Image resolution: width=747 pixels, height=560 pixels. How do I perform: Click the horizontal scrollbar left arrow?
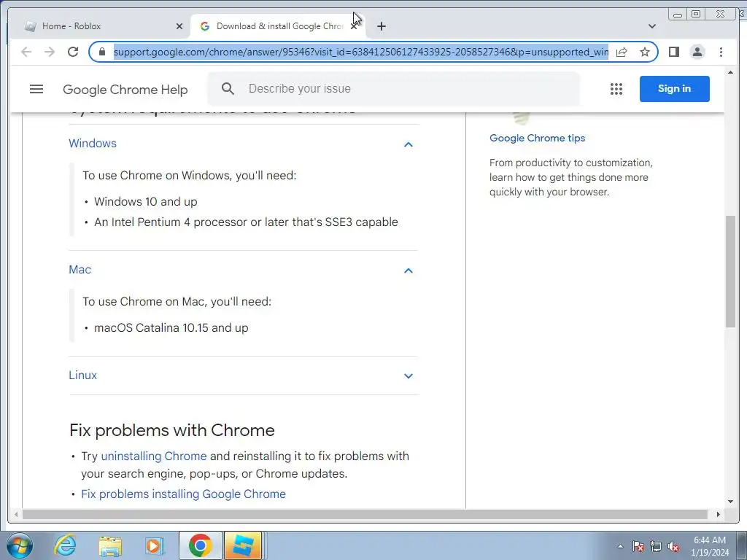click(x=16, y=514)
